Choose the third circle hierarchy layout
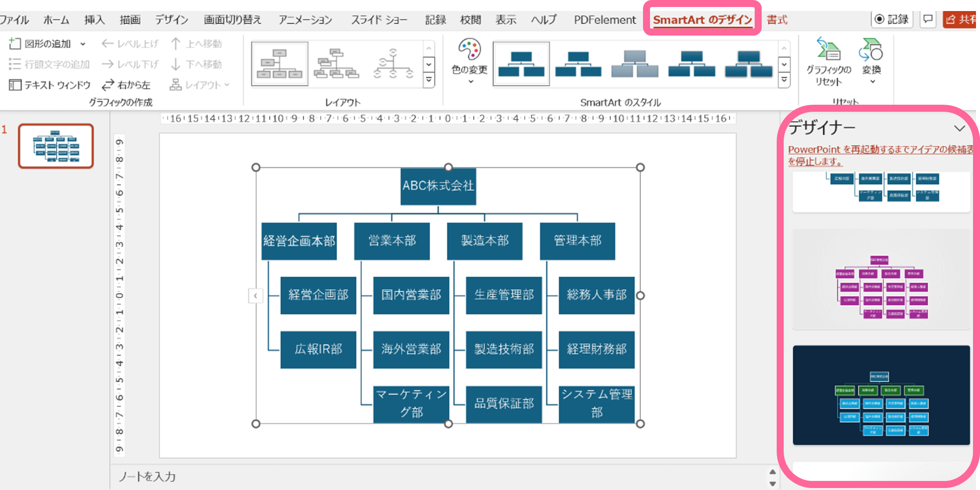980x490 pixels. 393,64
